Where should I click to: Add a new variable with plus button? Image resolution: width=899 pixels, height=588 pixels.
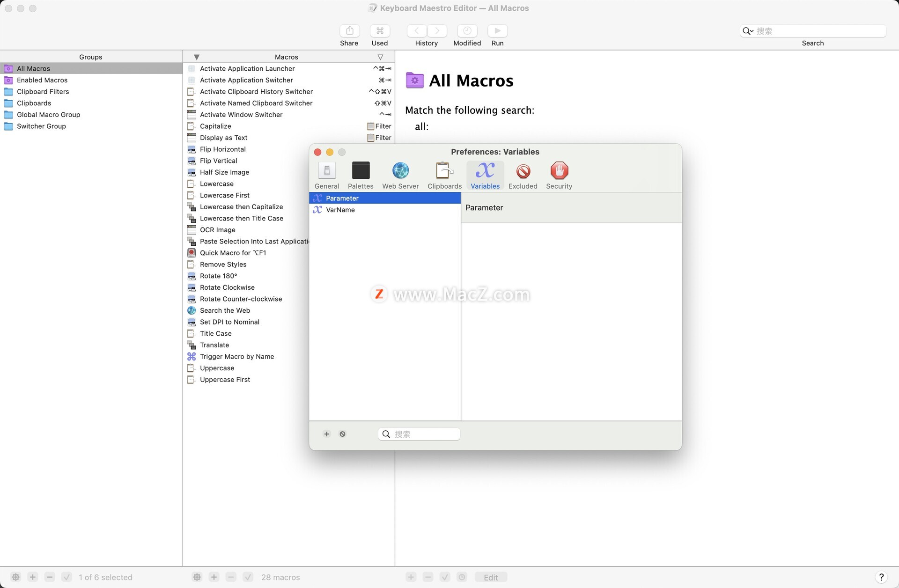pos(327,434)
